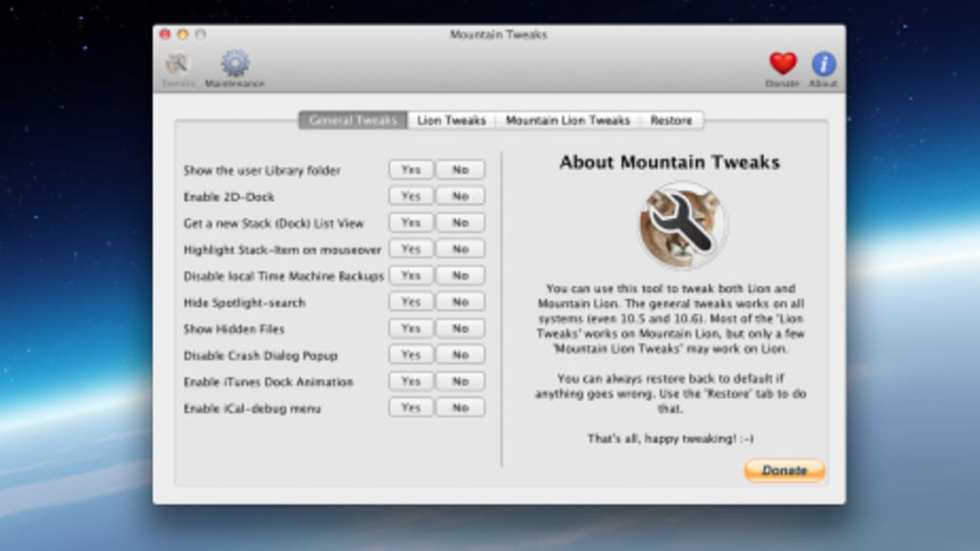Choose Yes for Enable iCal-debug menu

(410, 408)
